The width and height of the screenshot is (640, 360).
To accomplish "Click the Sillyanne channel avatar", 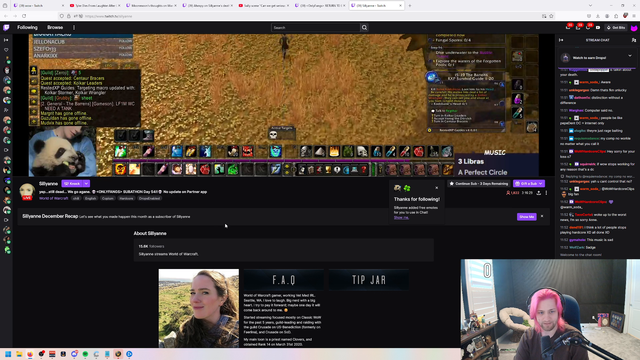I will (27, 191).
